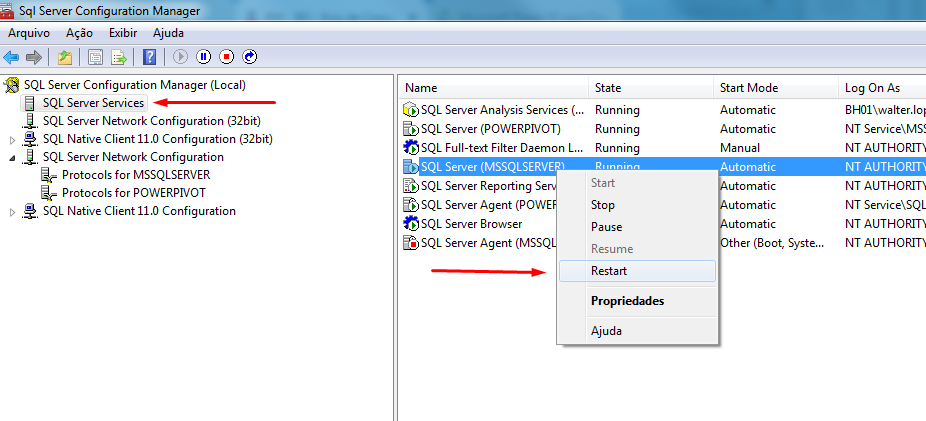Choose Restart in the context menu
The width and height of the screenshot is (926, 421).
pyautogui.click(x=637, y=271)
